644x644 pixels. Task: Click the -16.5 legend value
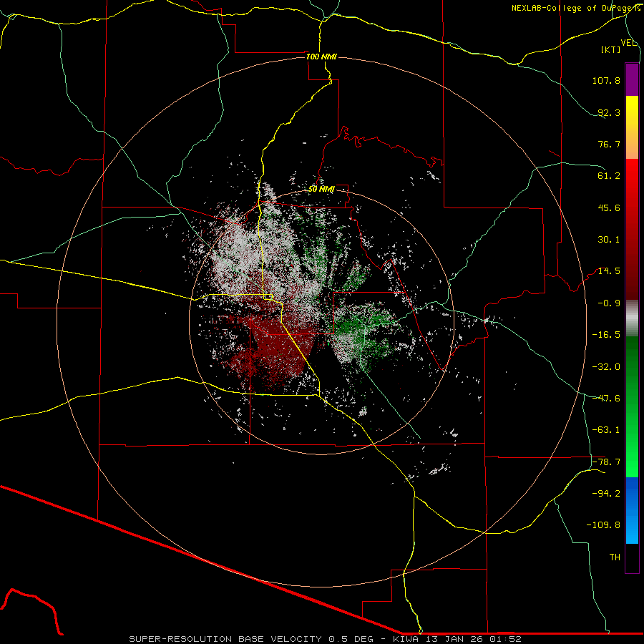pyautogui.click(x=606, y=335)
